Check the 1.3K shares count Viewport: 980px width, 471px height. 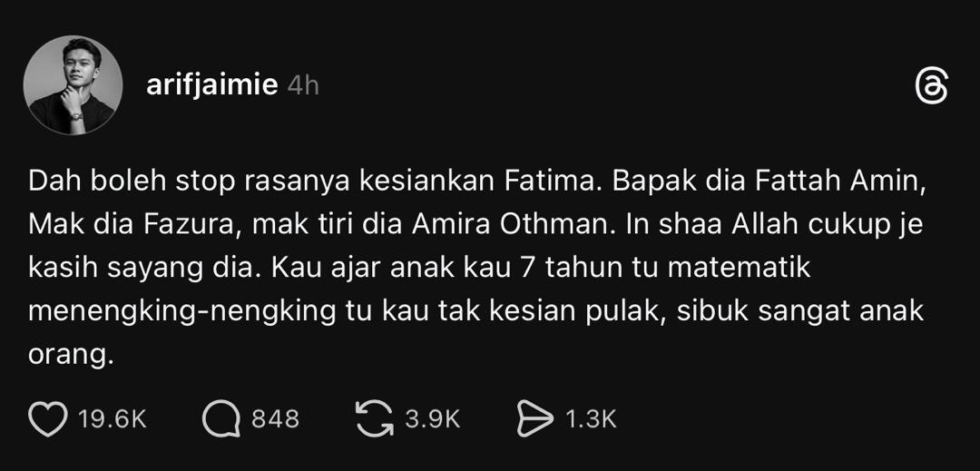(591, 419)
